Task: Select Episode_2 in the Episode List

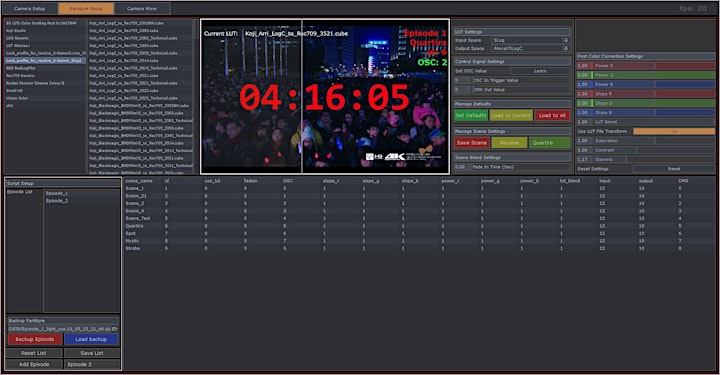Action: [57, 201]
